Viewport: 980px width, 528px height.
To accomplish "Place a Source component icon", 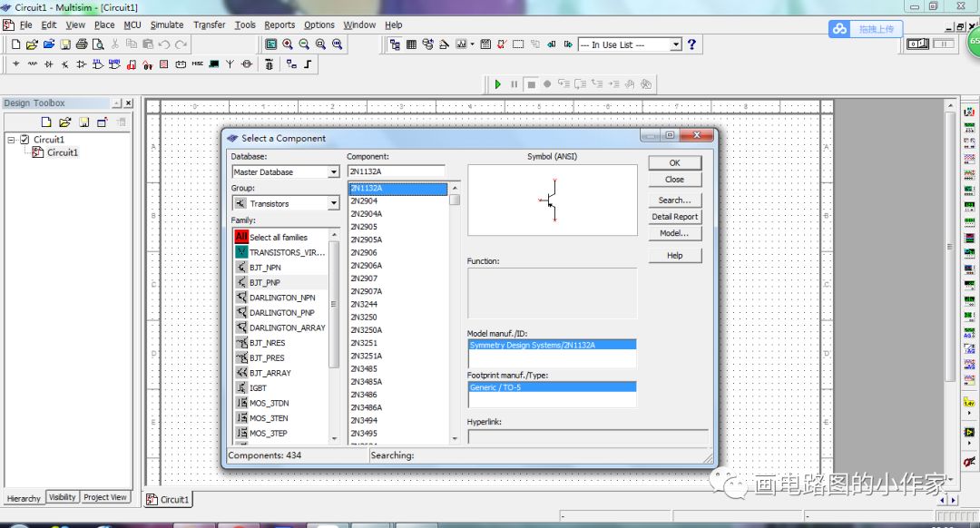I will pyautogui.click(x=15, y=64).
